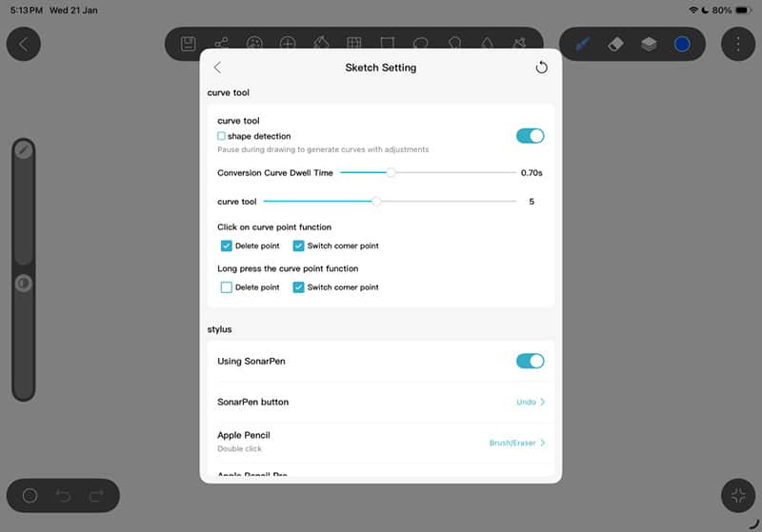Click the undo arrow at bottom left
Image resolution: width=762 pixels, height=532 pixels.
[63, 496]
